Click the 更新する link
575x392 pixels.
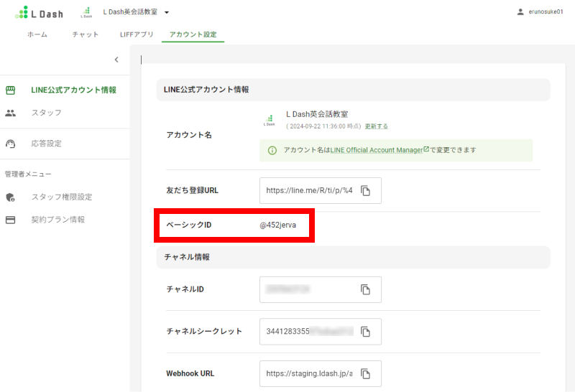(376, 126)
